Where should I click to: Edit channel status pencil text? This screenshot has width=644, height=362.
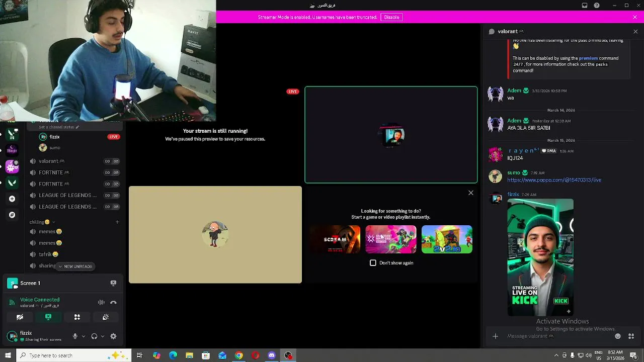pyautogui.click(x=59, y=127)
